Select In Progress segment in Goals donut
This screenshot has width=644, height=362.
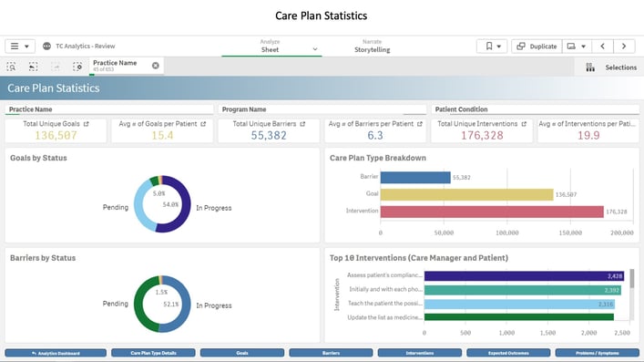pos(187,204)
